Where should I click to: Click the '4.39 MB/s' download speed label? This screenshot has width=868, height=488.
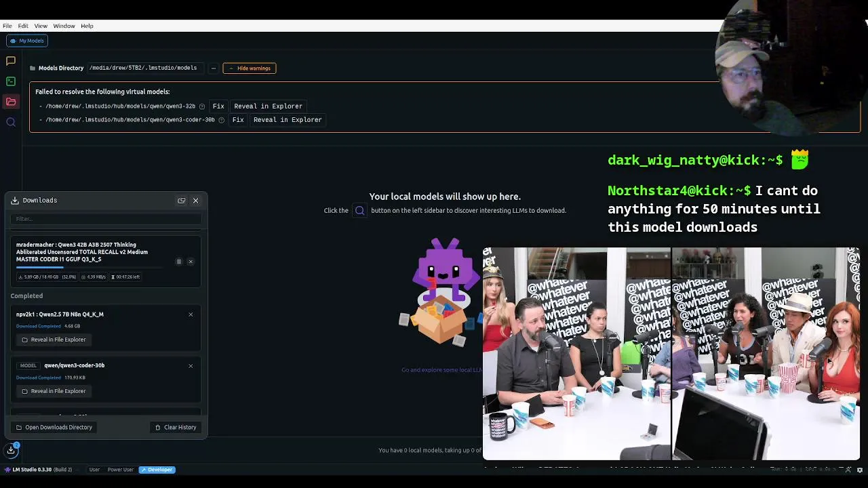point(94,277)
